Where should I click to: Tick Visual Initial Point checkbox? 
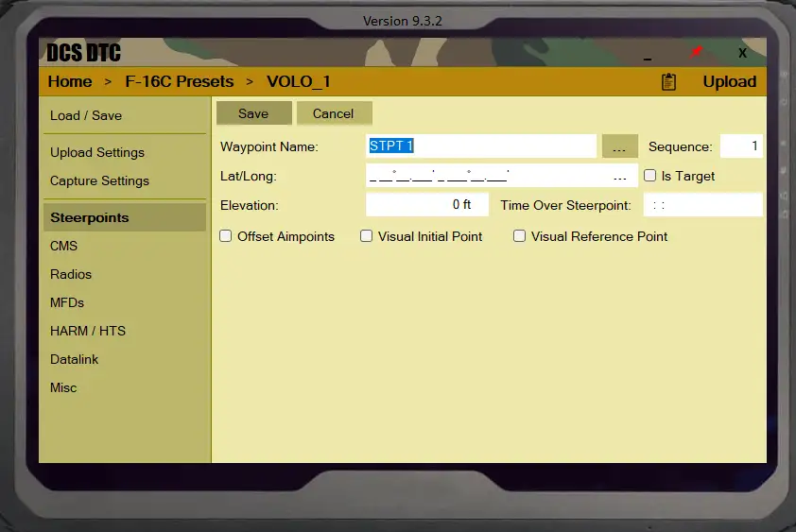pos(366,236)
